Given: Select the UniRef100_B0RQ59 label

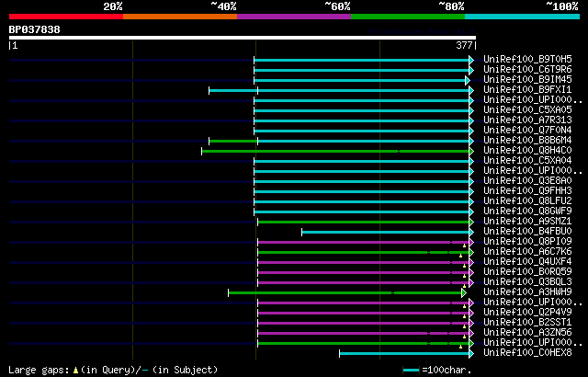Looking at the screenshot, I should (x=527, y=272).
